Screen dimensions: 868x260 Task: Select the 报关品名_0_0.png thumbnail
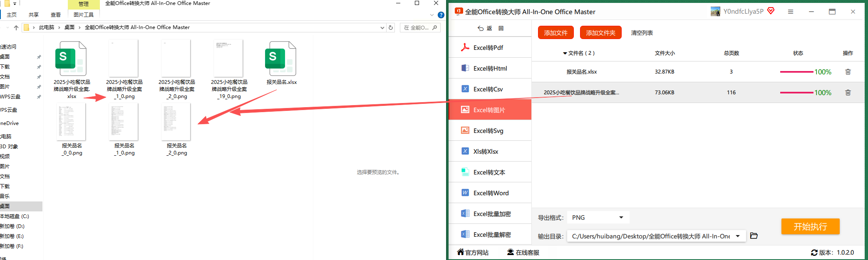(72, 129)
